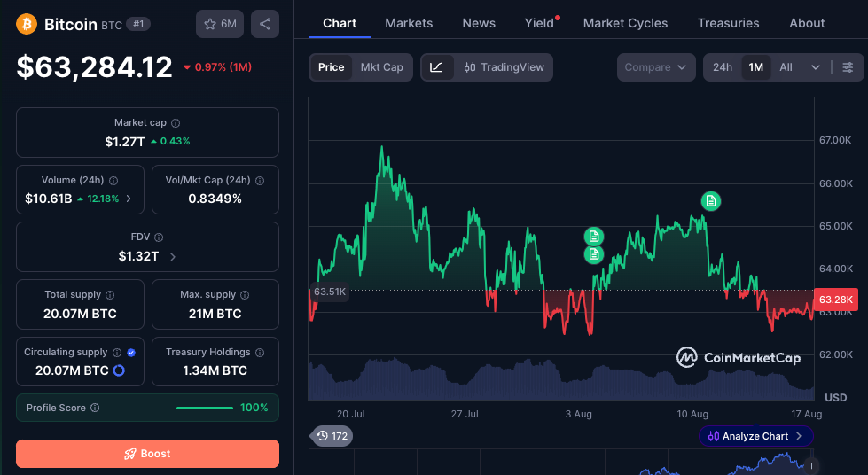Set chart range to 24h

723,67
